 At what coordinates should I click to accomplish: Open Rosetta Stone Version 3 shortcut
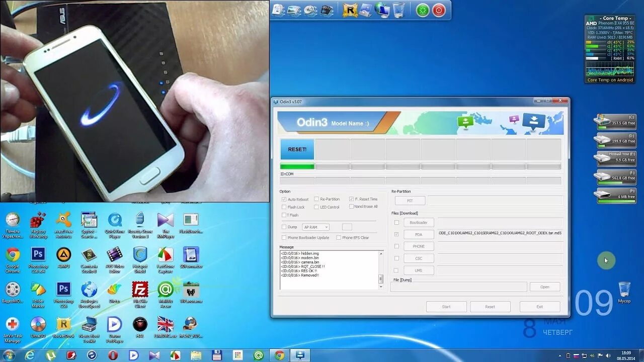(x=140, y=225)
